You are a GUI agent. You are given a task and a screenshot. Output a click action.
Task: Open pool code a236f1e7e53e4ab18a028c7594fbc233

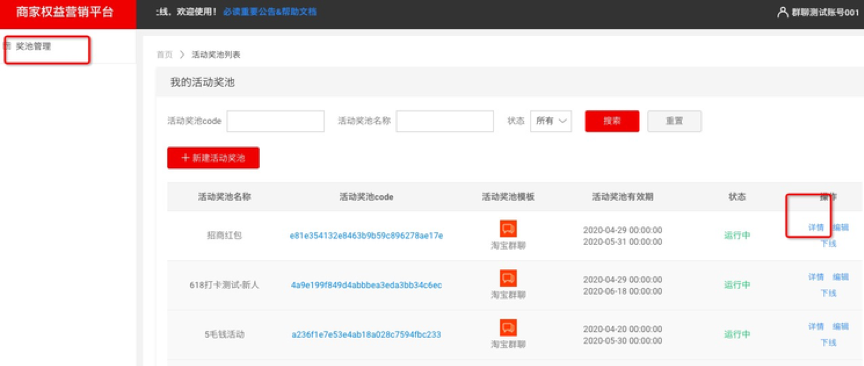point(366,335)
